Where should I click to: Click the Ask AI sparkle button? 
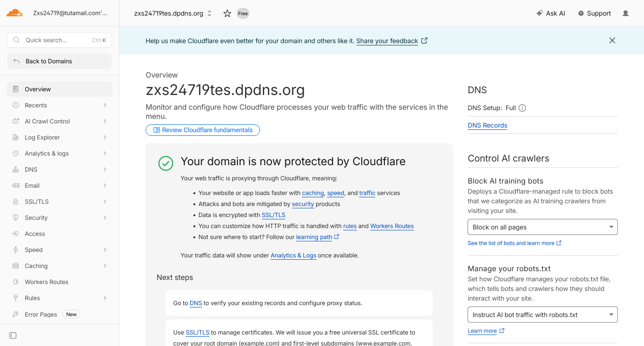point(550,13)
